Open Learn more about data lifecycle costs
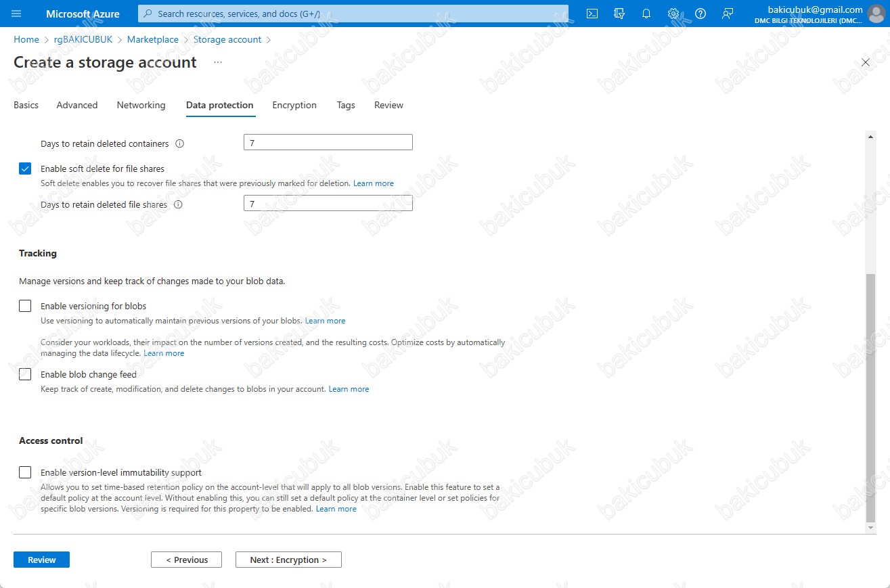The height and width of the screenshot is (588, 890). pyautogui.click(x=164, y=353)
